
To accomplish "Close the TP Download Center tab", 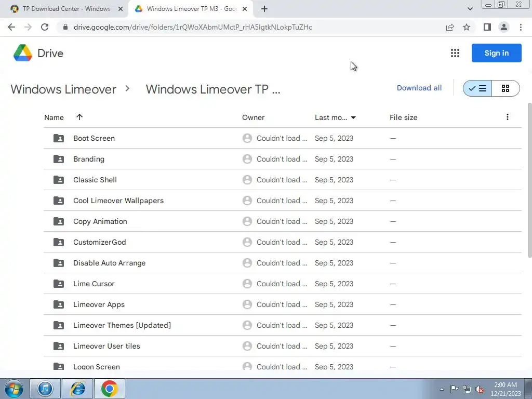I will tap(120, 9).
